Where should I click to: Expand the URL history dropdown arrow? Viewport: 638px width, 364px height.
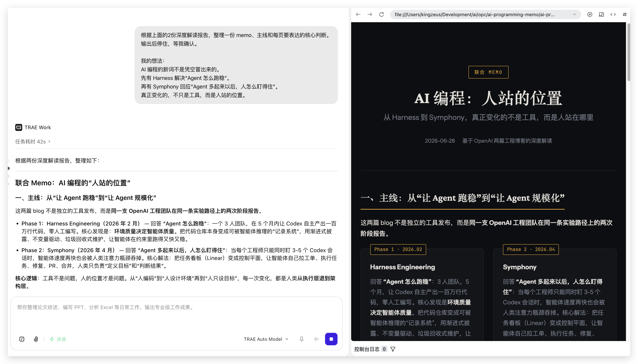tap(574, 14)
